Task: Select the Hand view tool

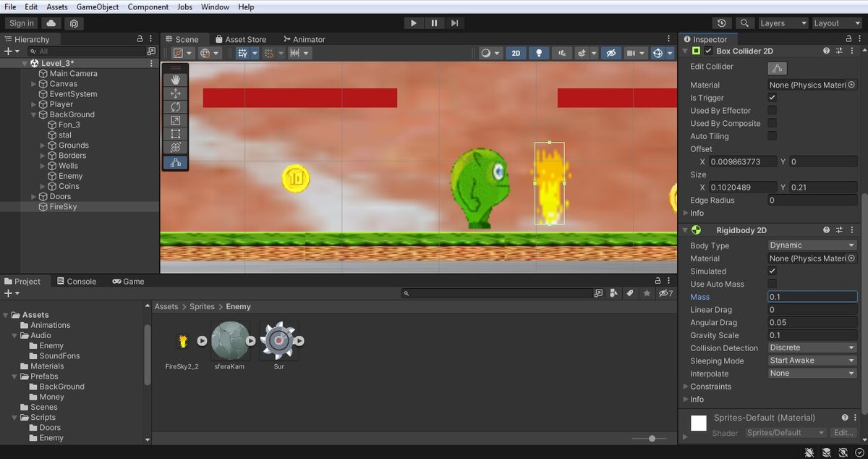Action: click(175, 80)
